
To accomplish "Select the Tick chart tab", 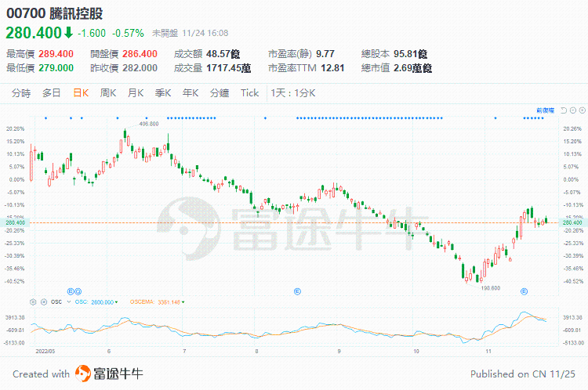I will point(249,93).
